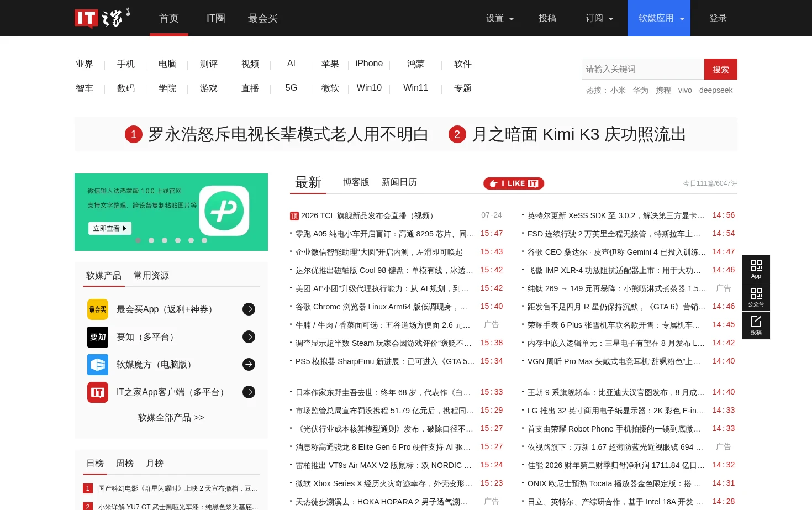Expand the 订阅 dropdown
The width and height of the screenshot is (812, 510).
tap(599, 18)
